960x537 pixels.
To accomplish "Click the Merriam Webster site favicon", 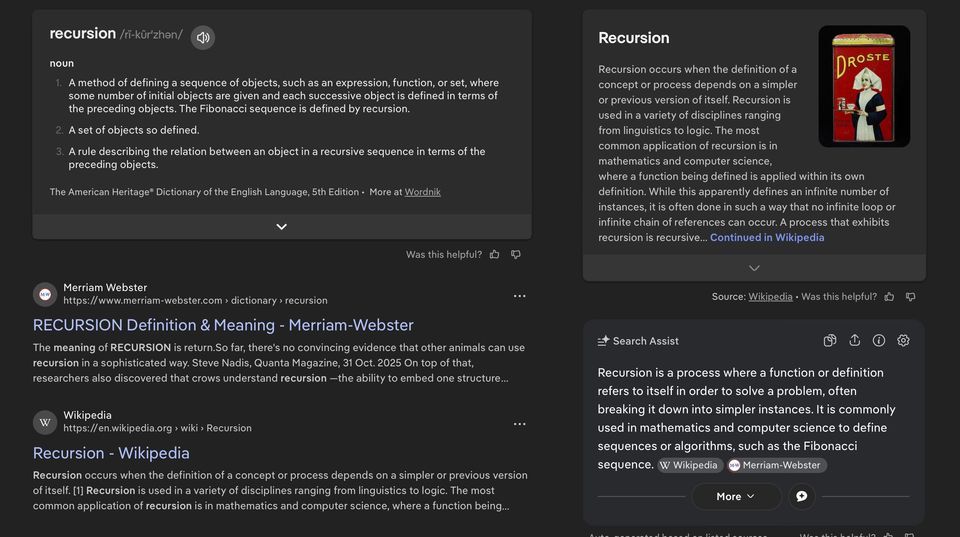I will click(45, 295).
